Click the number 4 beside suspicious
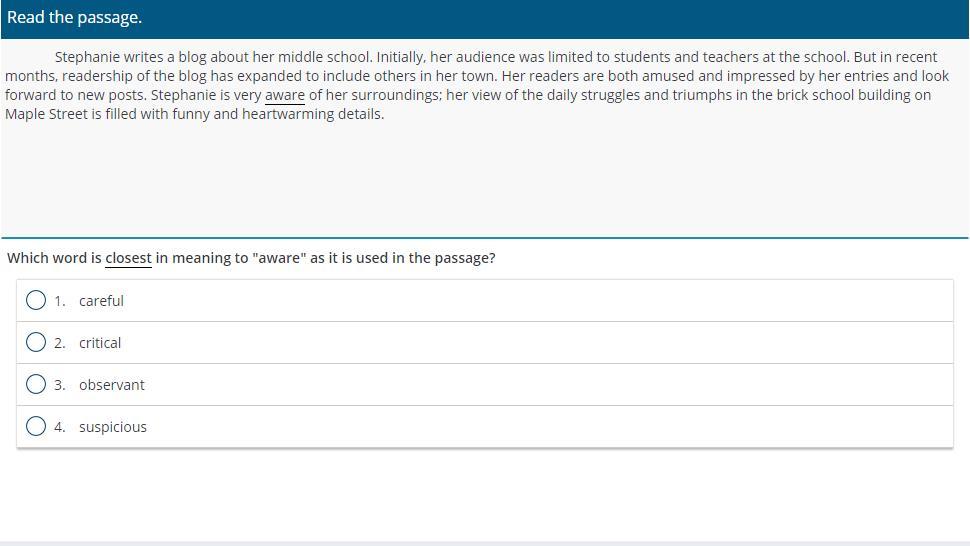The height and width of the screenshot is (546, 970). 59,427
